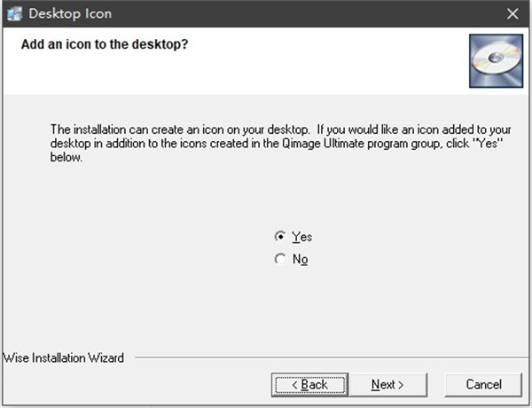Close the Desktop Icon dialog window
The image size is (532, 408).
[512, 13]
